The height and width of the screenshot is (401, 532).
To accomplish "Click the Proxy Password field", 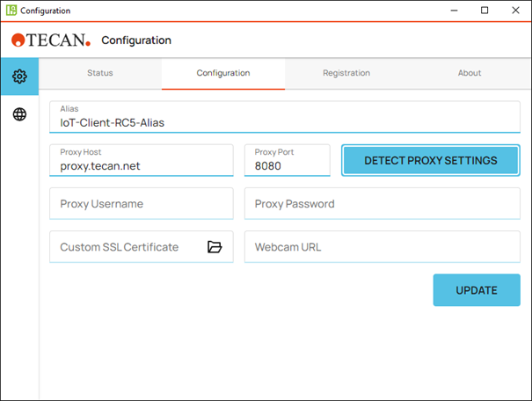I will point(382,204).
